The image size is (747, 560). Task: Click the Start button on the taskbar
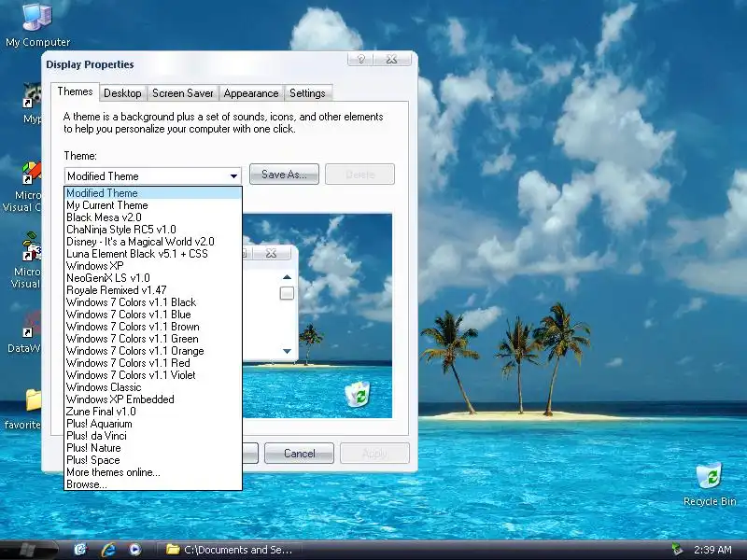pos(28,550)
